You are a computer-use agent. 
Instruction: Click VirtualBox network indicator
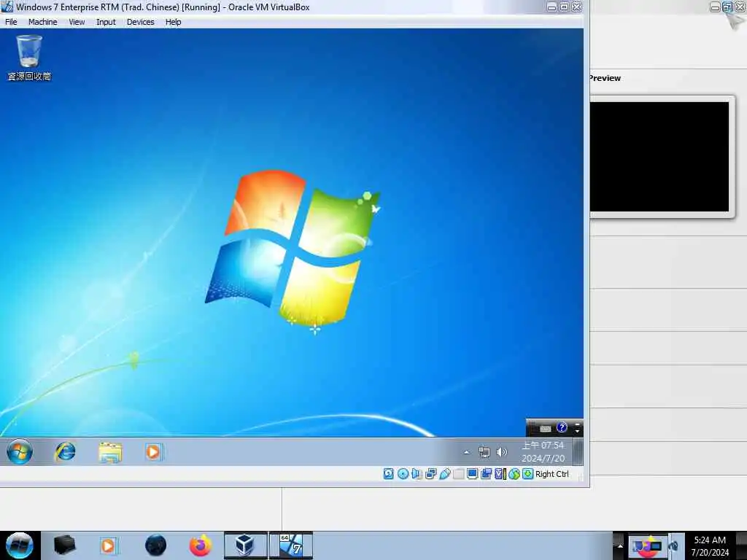[430, 474]
